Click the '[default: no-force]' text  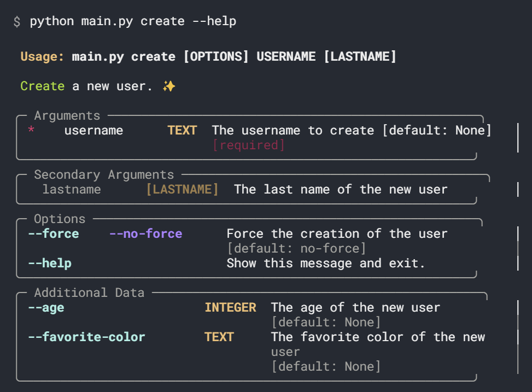pyautogui.click(x=296, y=249)
